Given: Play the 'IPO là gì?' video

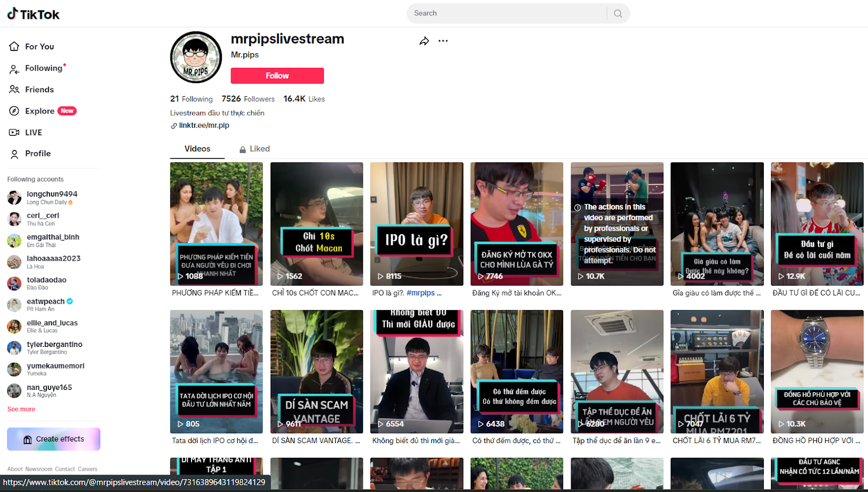Looking at the screenshot, I should [x=417, y=224].
